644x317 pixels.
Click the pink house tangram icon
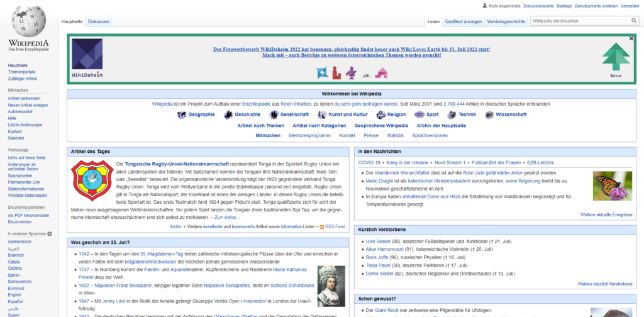point(380,73)
